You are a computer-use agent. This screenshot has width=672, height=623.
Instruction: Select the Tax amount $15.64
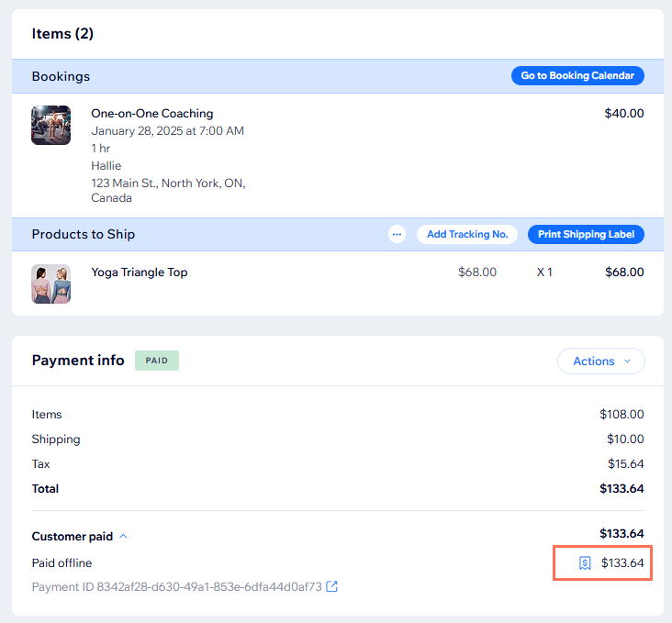click(625, 464)
